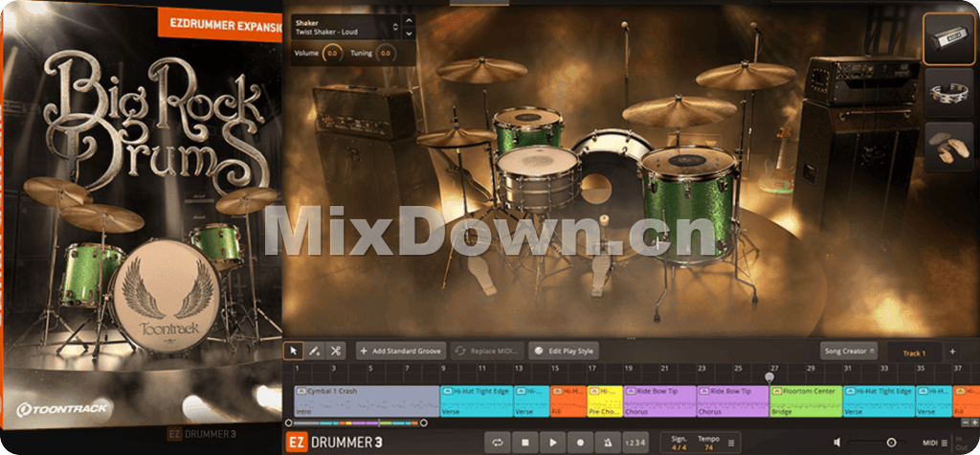Click the ride cymbal above the floor tom

tap(679, 112)
